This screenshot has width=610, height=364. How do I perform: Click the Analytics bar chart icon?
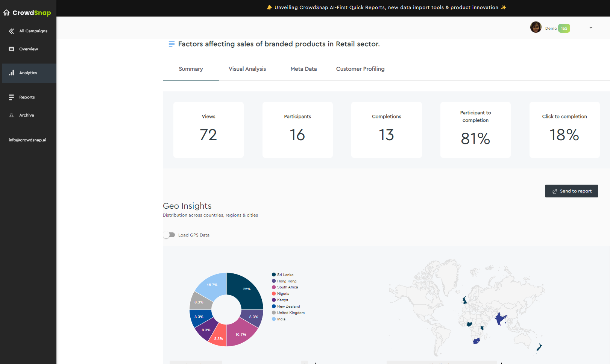click(x=12, y=73)
